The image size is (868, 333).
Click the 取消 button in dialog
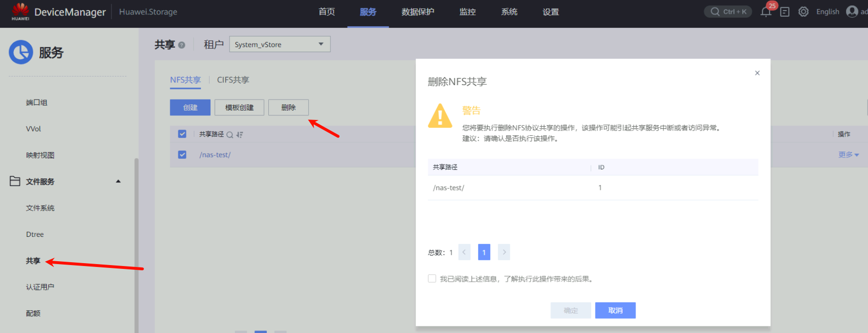tap(615, 311)
